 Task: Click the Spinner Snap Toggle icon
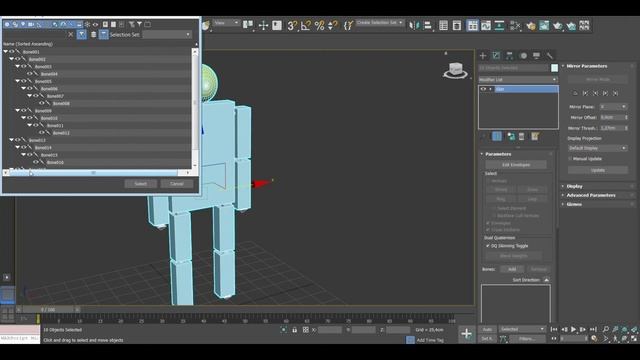coord(332,26)
